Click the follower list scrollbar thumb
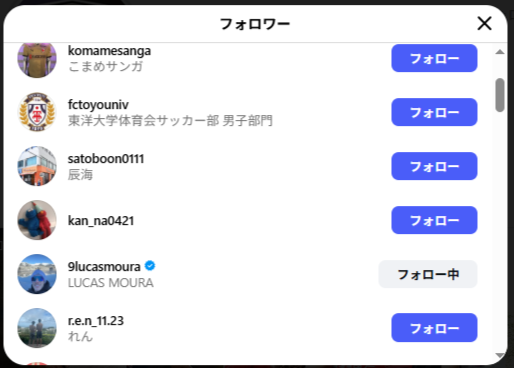Image resolution: width=514 pixels, height=368 pixels. click(500, 95)
